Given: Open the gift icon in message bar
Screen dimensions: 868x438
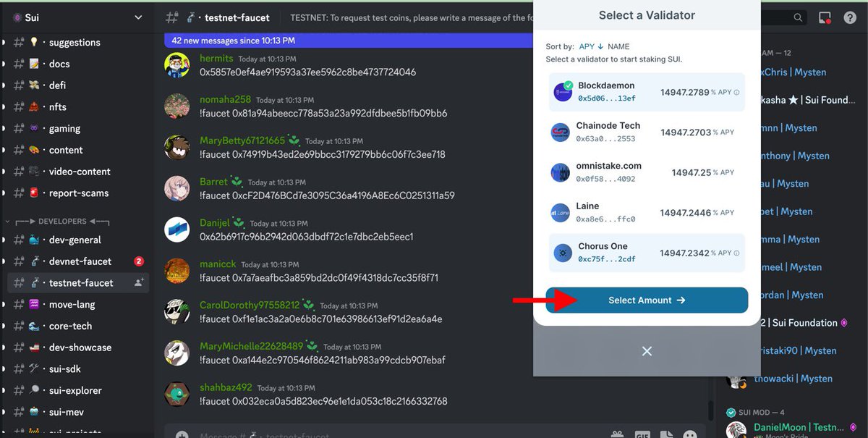Looking at the screenshot, I should tap(617, 434).
